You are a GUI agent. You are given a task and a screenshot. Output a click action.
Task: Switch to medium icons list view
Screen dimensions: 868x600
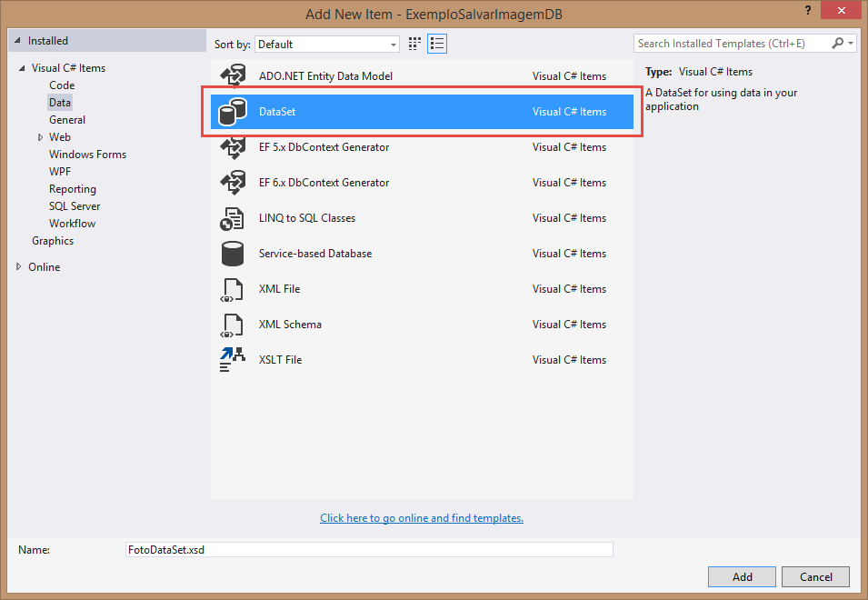pos(437,44)
